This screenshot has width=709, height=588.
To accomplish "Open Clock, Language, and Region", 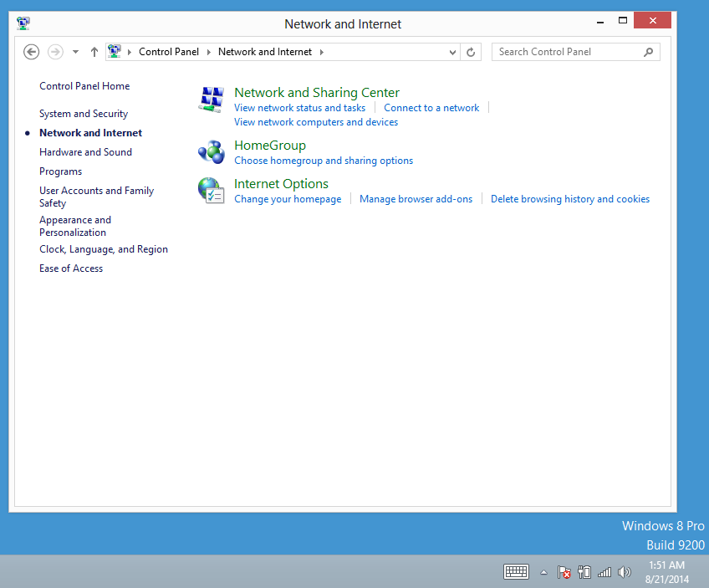I will tap(104, 249).
